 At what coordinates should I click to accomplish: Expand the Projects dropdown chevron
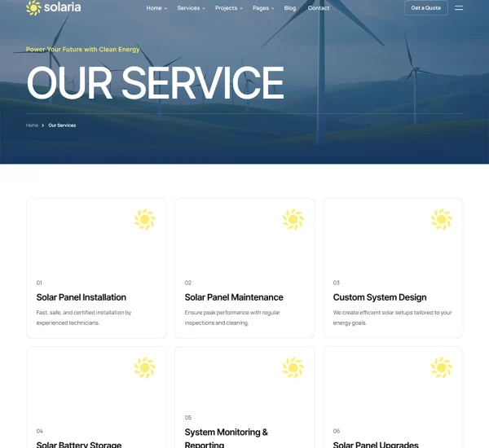(x=241, y=8)
